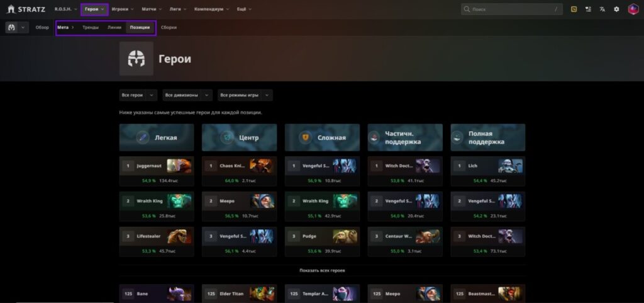Click the Lich hero portrait
644x303 pixels.
click(510, 166)
